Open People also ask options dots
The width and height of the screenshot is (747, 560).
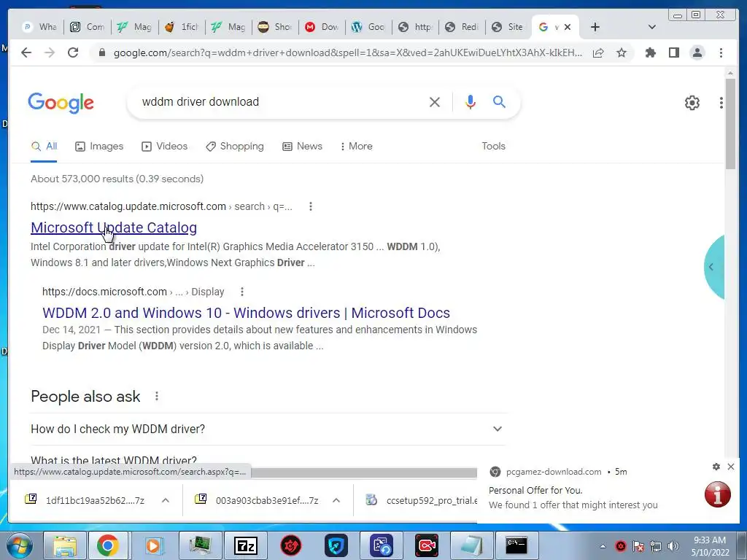tap(157, 396)
